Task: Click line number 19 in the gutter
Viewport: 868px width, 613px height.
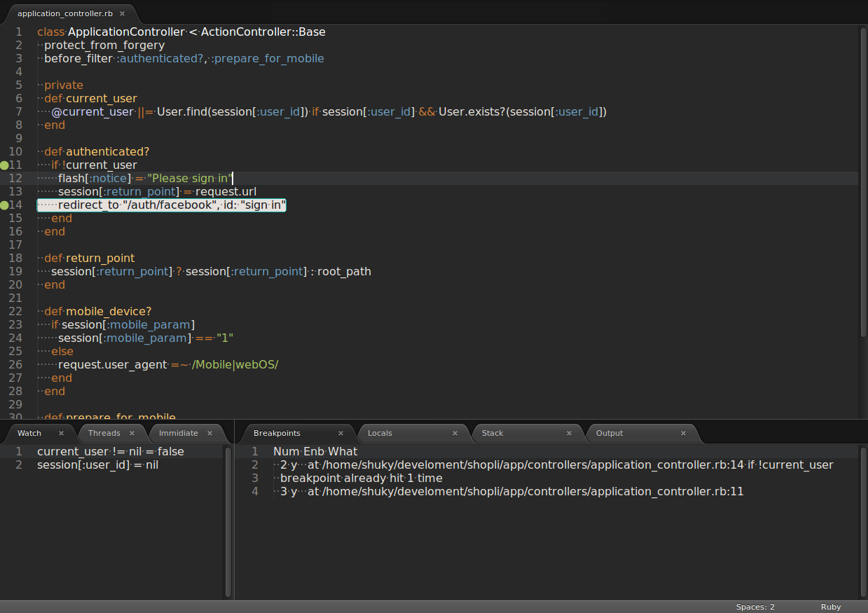Action: pos(15,272)
